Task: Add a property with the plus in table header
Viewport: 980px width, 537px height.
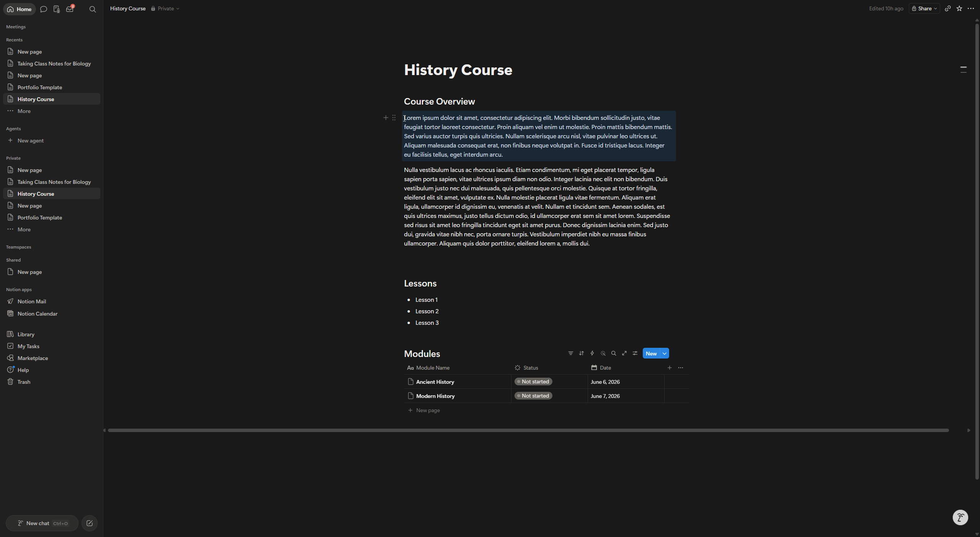Action: pyautogui.click(x=670, y=368)
